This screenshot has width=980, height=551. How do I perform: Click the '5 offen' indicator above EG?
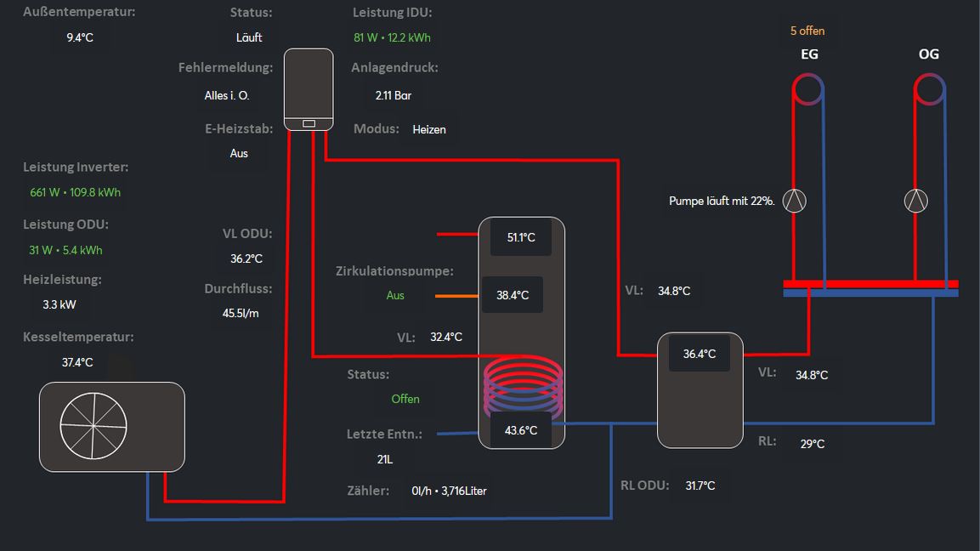pos(807,31)
